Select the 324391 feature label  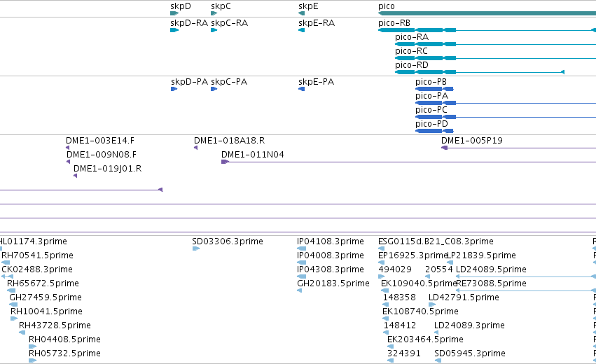click(x=403, y=354)
